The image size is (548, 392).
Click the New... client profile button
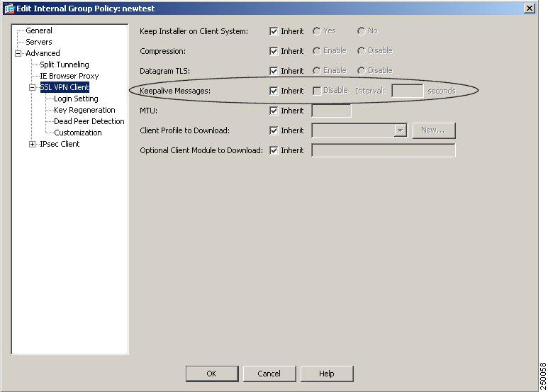(x=434, y=130)
